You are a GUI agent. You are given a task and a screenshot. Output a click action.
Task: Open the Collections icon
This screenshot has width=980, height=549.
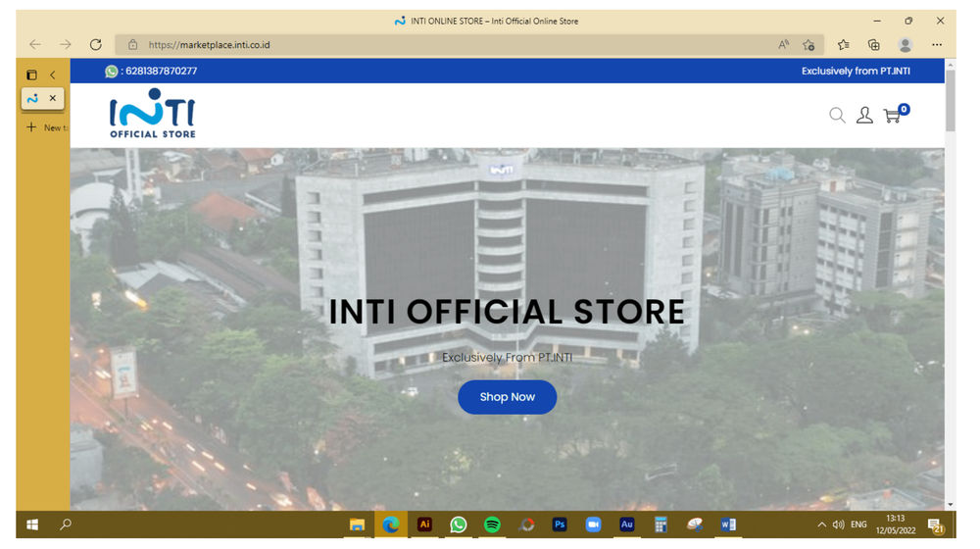[x=874, y=44]
